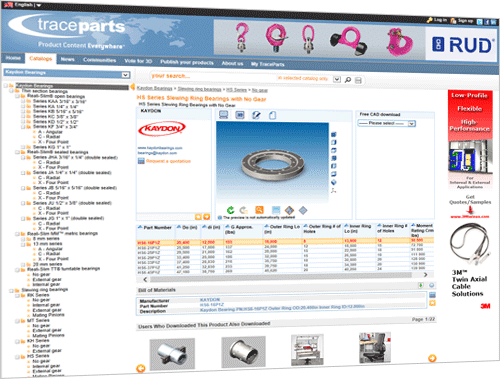Click the green icon on Bill of Materials bar
Image resolution: width=500 pixels, height=379 pixels.
(x=421, y=285)
